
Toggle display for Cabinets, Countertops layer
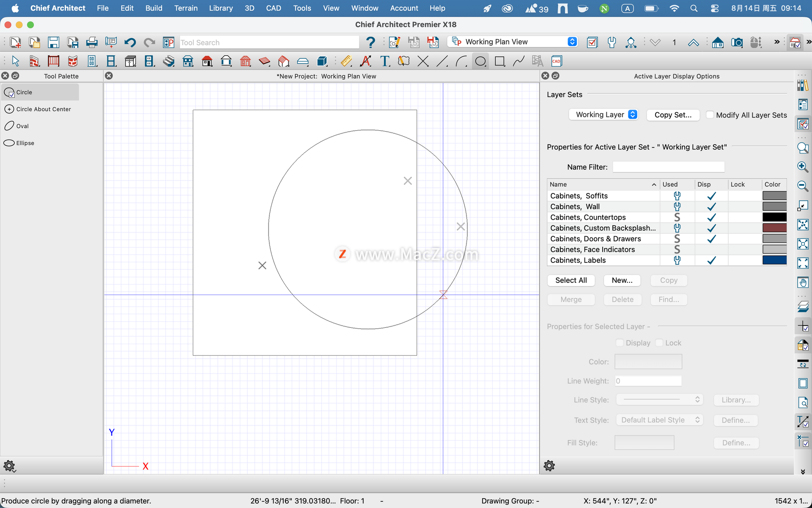(711, 217)
